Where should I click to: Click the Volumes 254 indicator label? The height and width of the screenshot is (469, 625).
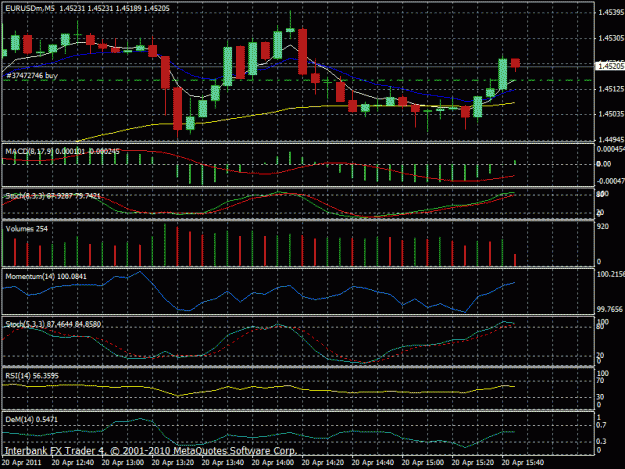pyautogui.click(x=26, y=229)
